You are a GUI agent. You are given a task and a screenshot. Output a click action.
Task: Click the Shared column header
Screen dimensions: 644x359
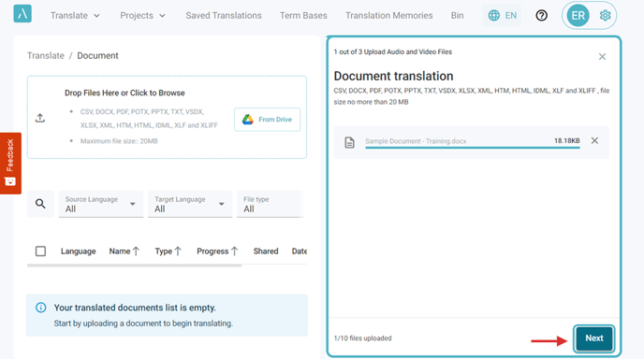266,251
